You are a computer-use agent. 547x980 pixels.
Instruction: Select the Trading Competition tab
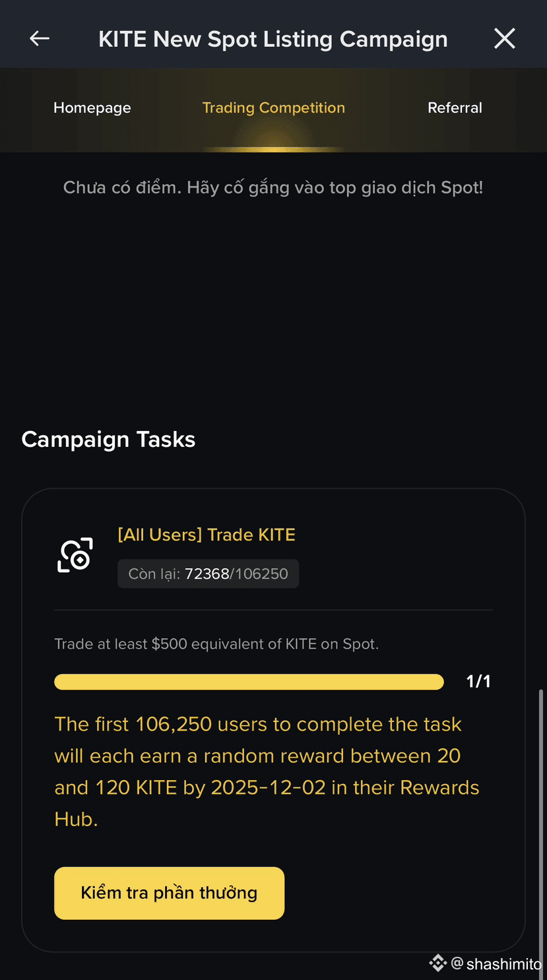(274, 108)
